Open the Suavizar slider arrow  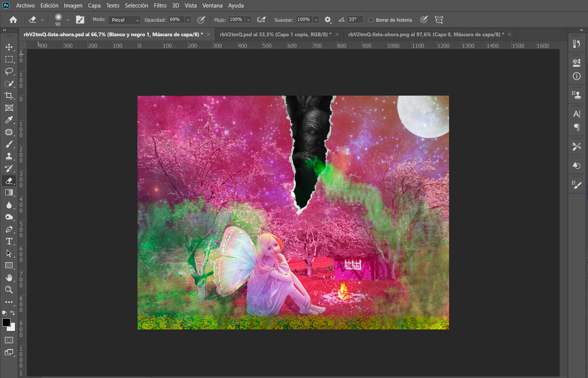(x=316, y=20)
